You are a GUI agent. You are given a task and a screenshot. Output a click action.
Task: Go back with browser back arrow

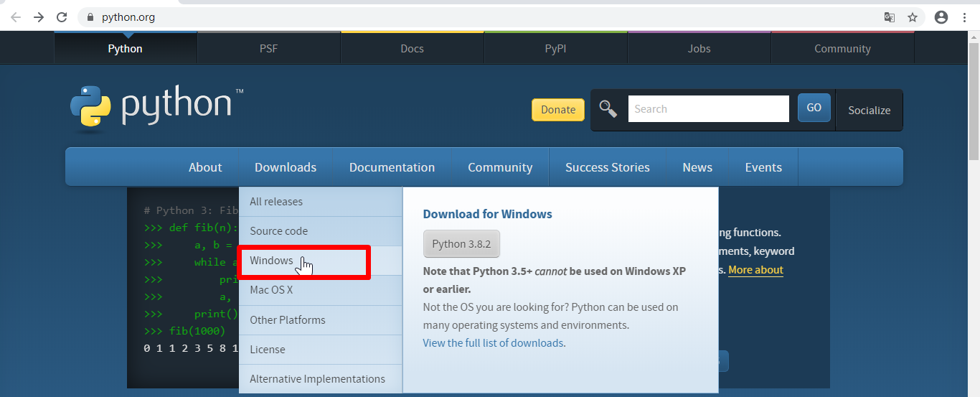16,17
